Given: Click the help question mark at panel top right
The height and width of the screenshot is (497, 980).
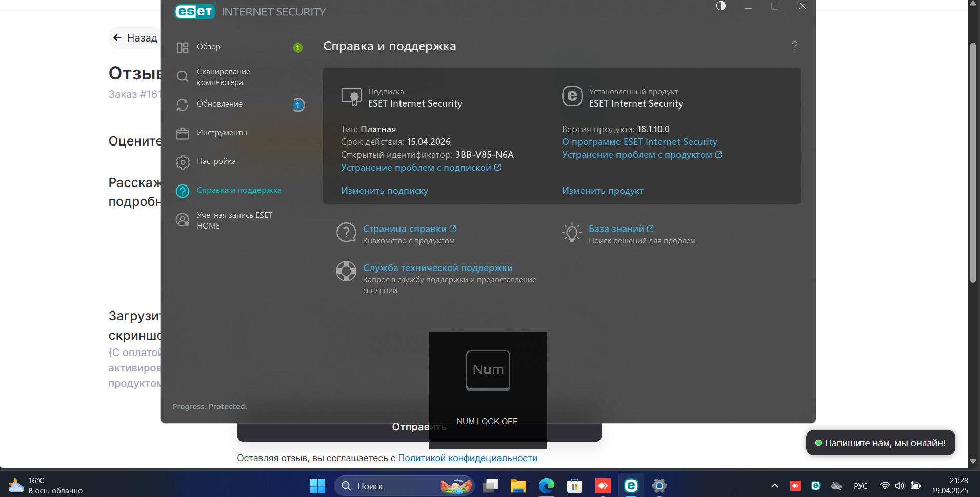Looking at the screenshot, I should [x=795, y=46].
